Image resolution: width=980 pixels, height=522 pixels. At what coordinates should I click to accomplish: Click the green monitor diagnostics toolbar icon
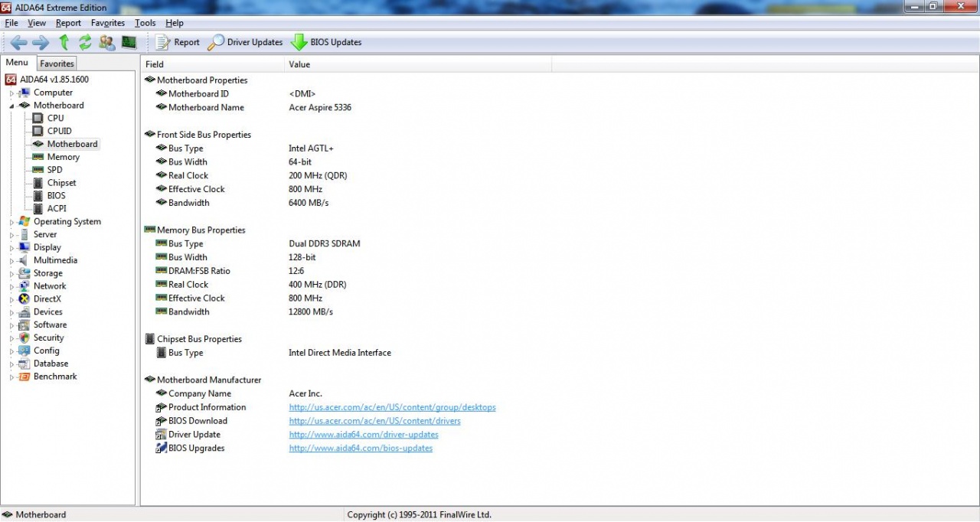(x=129, y=42)
